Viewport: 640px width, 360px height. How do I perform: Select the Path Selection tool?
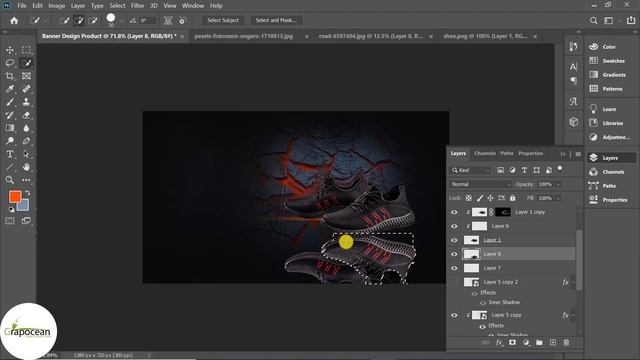coord(27,154)
